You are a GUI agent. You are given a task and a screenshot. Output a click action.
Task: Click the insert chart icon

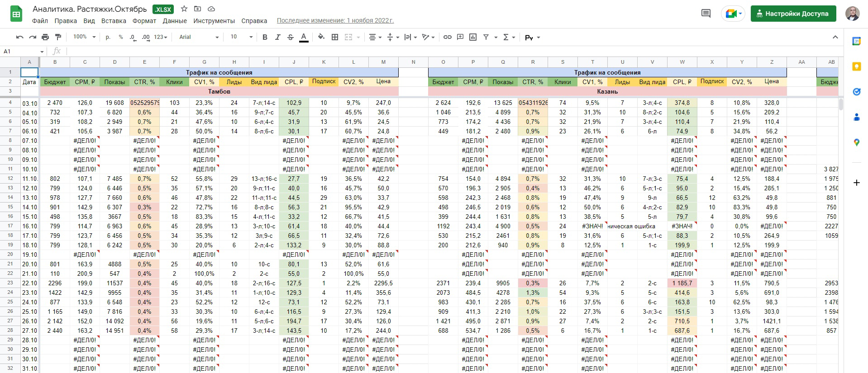(x=473, y=37)
